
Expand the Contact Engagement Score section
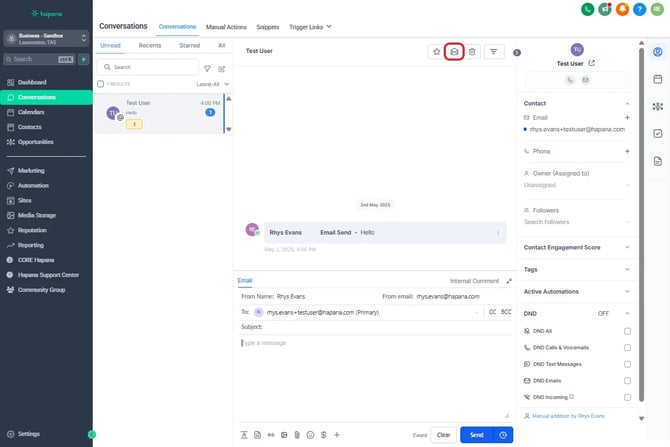[627, 246]
